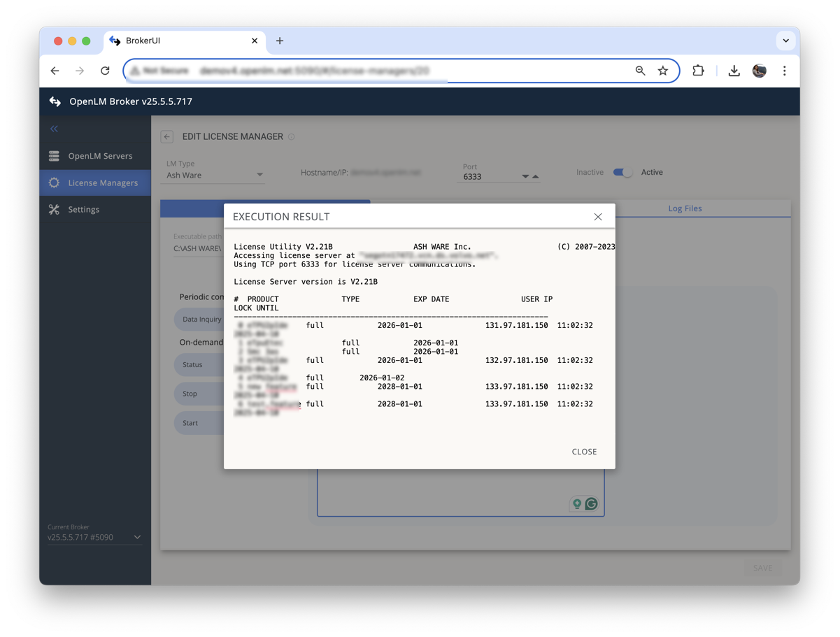This screenshot has height=637, width=840.
Task: Click the info icon beside EDIT LICENSE MANAGER
Action: pos(291,136)
